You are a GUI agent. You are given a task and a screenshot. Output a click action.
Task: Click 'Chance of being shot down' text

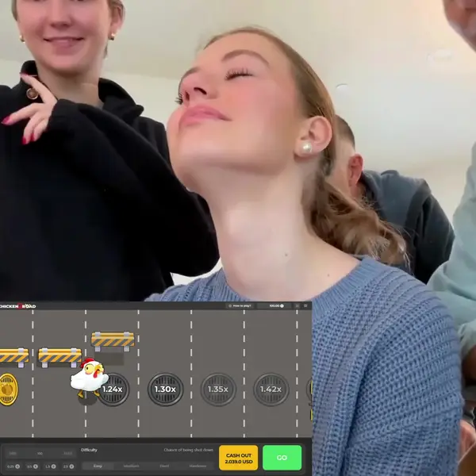pyautogui.click(x=189, y=450)
